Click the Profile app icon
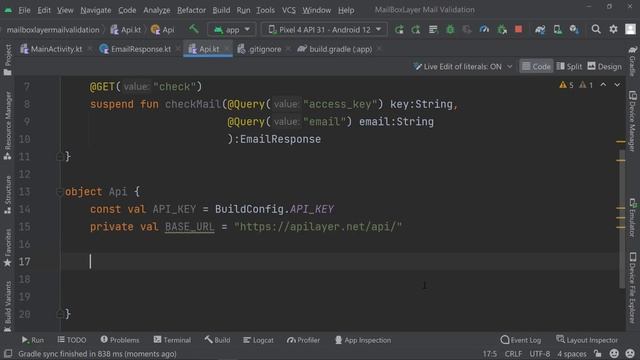 (484, 29)
